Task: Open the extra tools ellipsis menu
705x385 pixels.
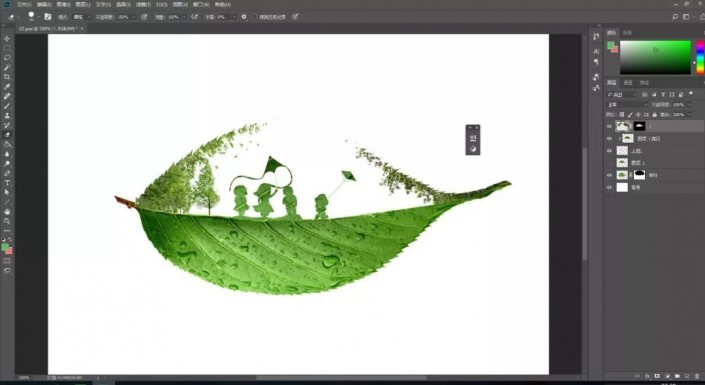Action: coord(7,231)
